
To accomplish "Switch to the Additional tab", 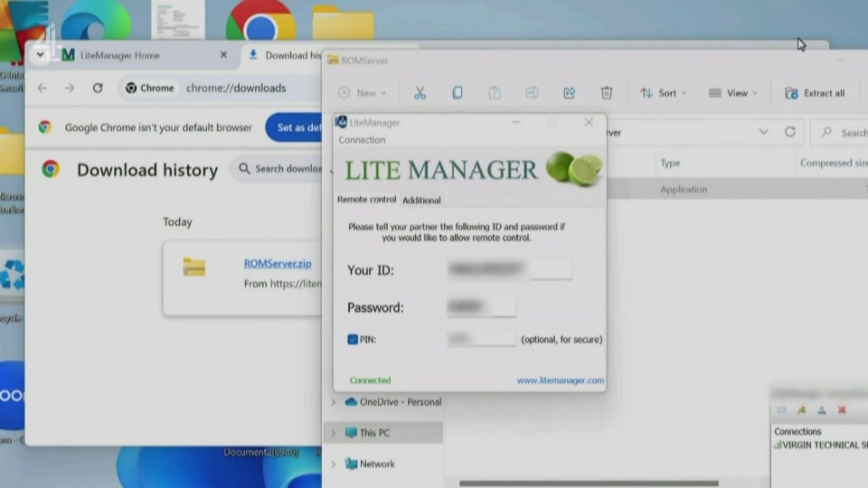I will click(421, 200).
